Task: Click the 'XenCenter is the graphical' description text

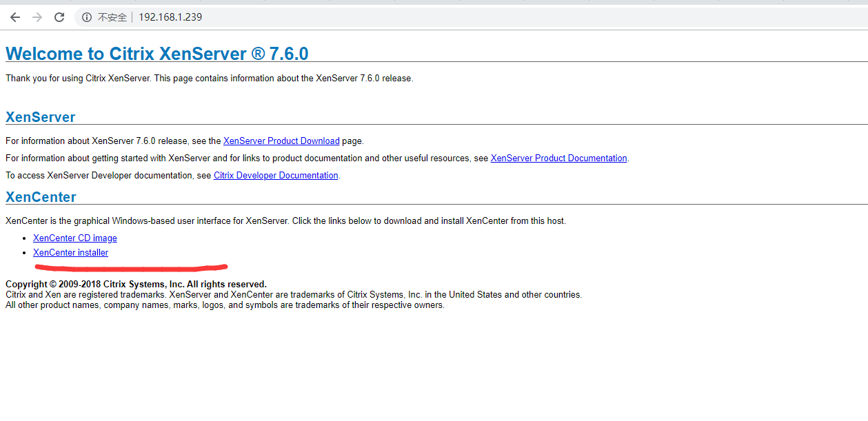Action: pos(285,221)
